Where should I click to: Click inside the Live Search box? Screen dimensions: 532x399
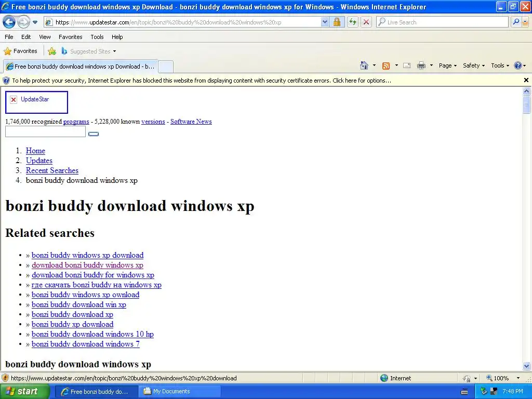pos(442,22)
